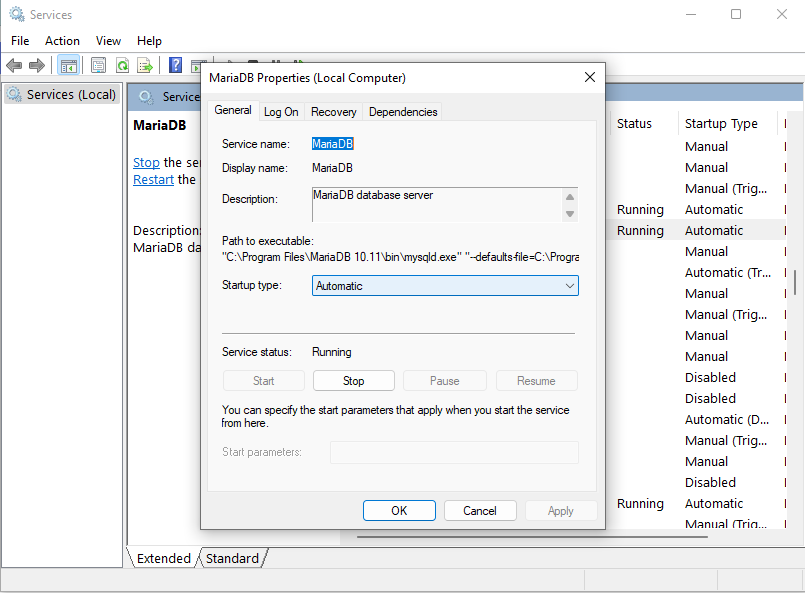Click the Start parameters text field
805x593 pixels.
(454, 452)
